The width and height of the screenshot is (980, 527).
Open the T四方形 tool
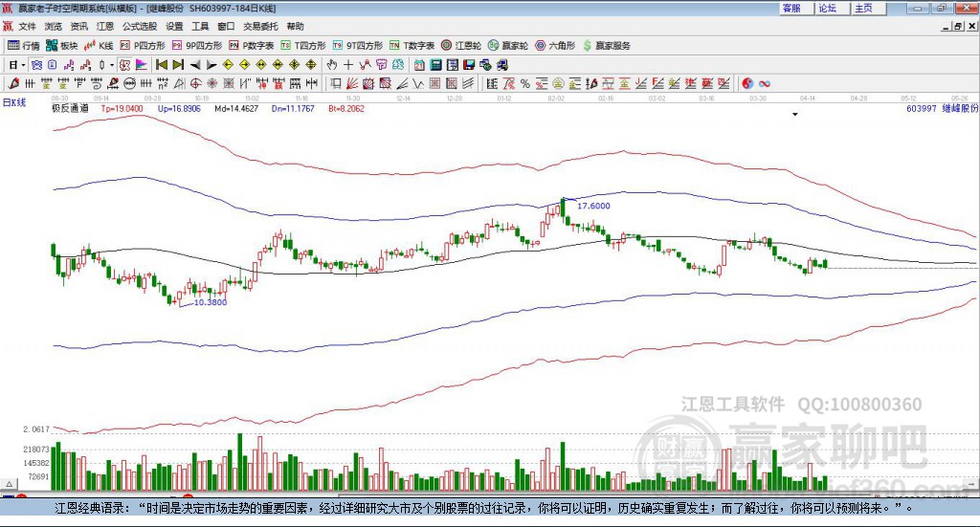[x=303, y=46]
